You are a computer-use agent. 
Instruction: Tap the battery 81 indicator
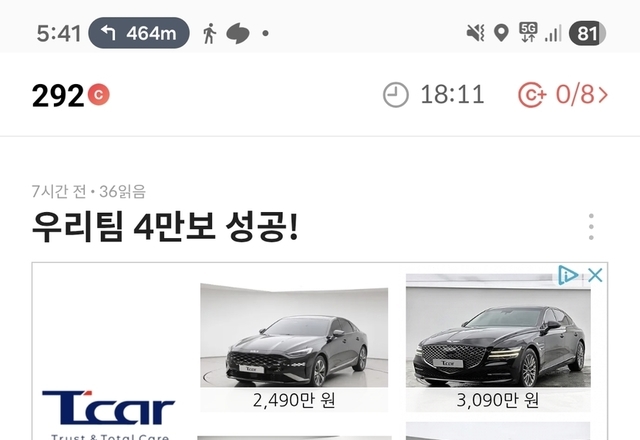[x=587, y=33]
